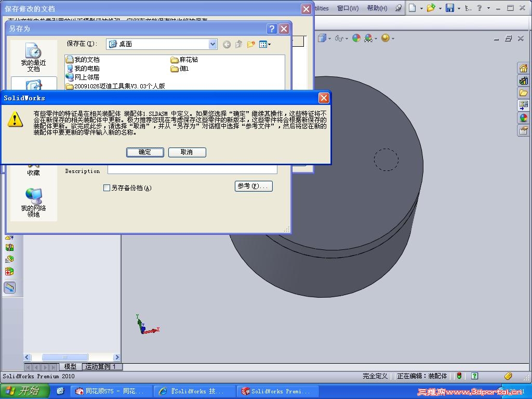The height and width of the screenshot is (399, 532).
Task: Click the red-cross assembly diagnostics icon
Action: (x=9, y=271)
